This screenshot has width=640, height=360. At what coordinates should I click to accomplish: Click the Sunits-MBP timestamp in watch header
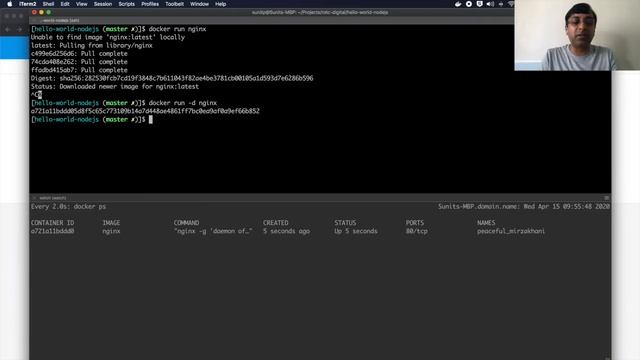click(524, 207)
